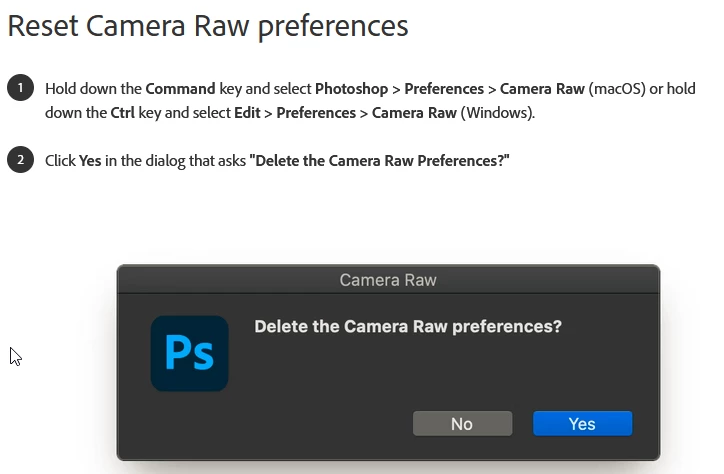Click the bold word 'Yes' in step 2
This screenshot has height=474, width=724.
tap(91, 160)
